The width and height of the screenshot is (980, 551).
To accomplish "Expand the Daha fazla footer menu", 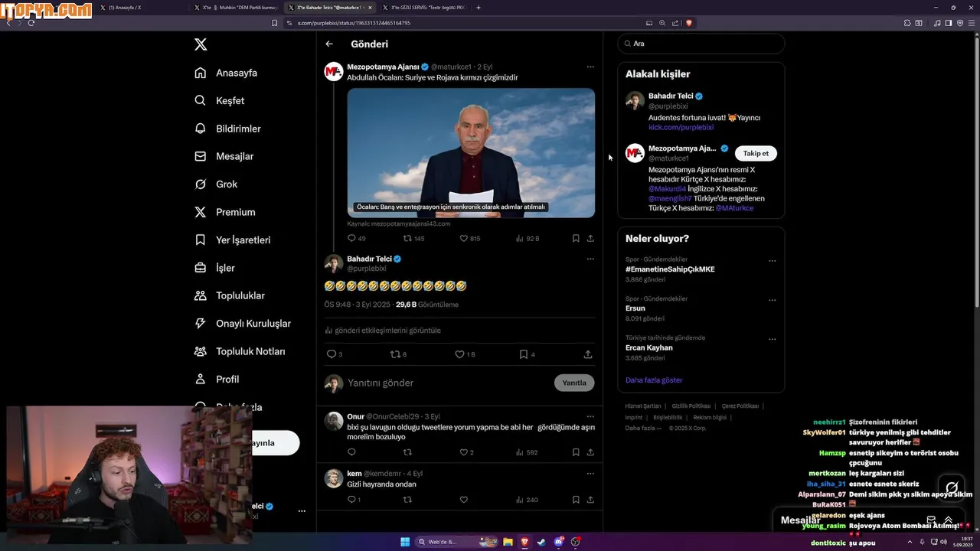I will 643,428.
